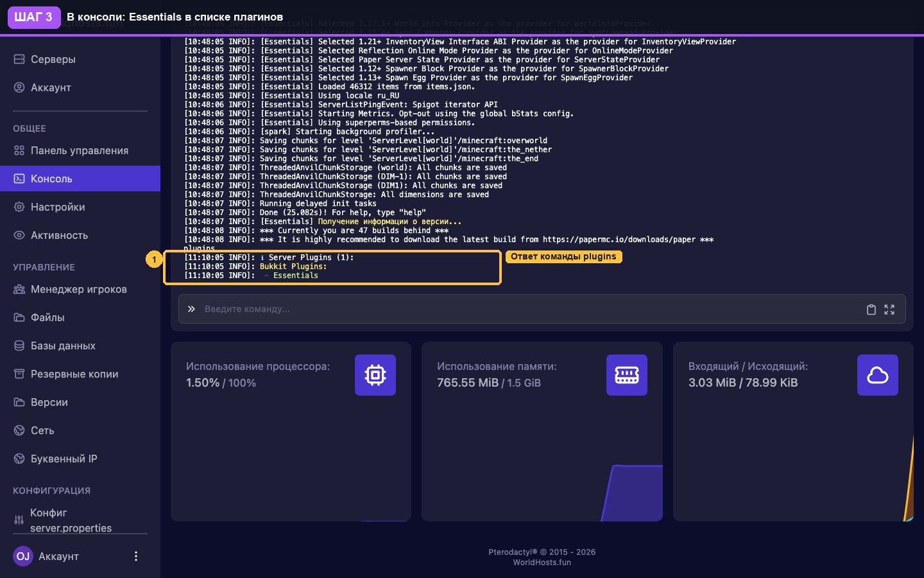Click the CPU chip icon

(375, 375)
